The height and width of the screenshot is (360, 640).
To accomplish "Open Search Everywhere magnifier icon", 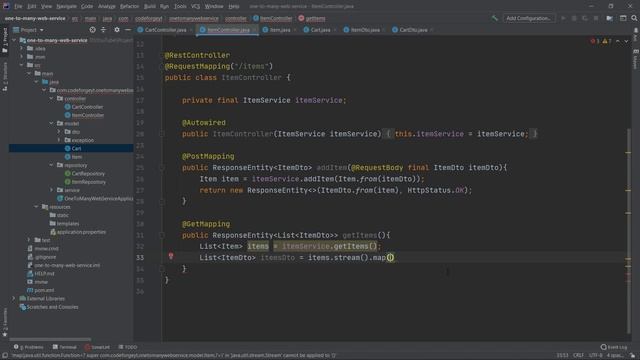I will click(634, 18).
